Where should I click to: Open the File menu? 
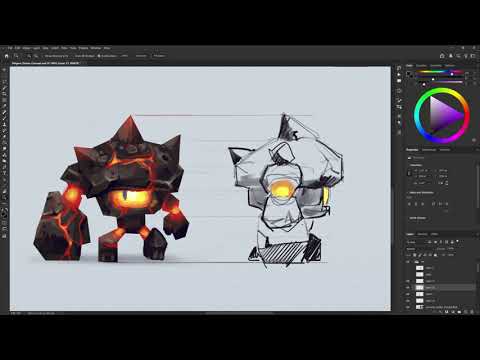tap(11, 48)
